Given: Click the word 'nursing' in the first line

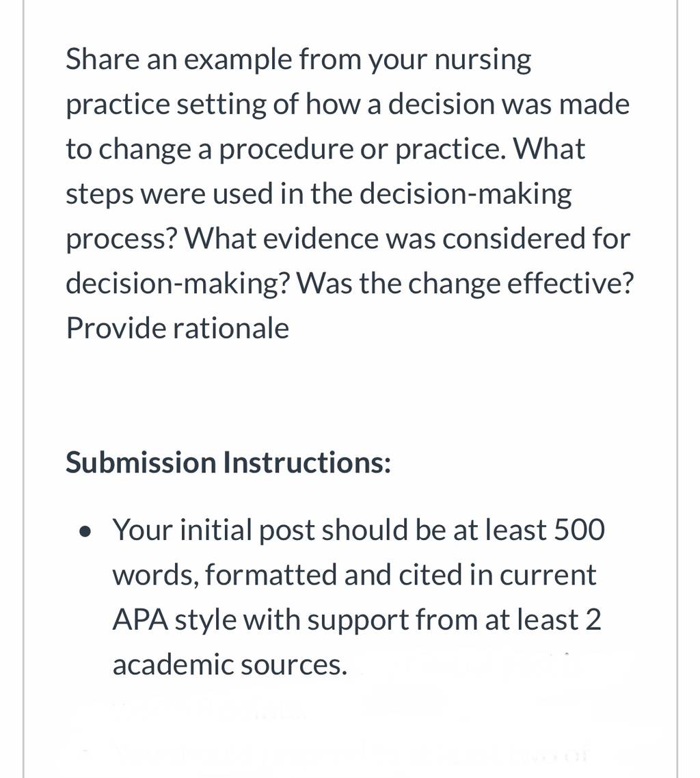Looking at the screenshot, I should pyautogui.click(x=482, y=61).
